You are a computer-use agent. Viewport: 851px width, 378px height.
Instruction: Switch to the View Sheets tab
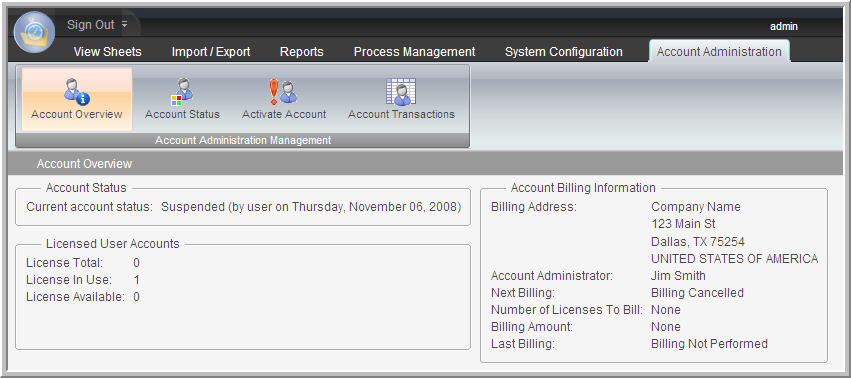pos(107,52)
